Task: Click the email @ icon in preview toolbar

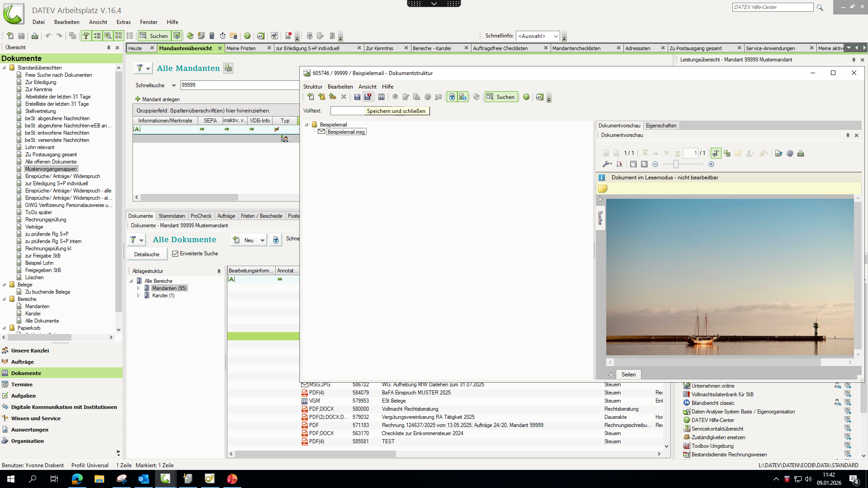Action: point(790,154)
